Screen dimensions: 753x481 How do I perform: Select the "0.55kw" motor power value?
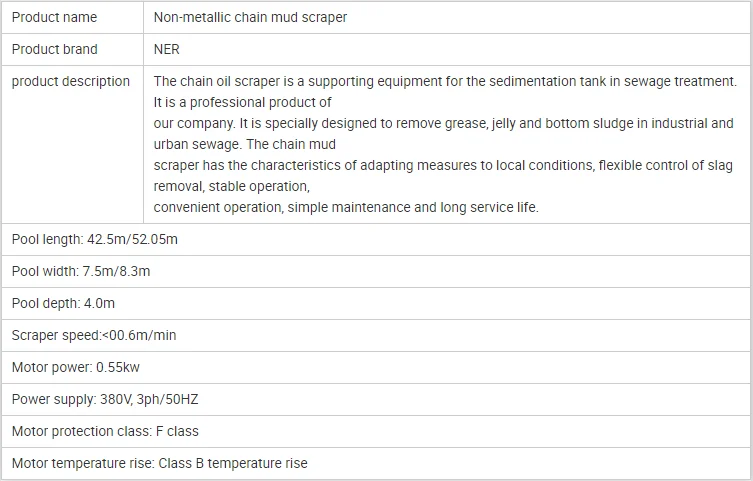117,367
